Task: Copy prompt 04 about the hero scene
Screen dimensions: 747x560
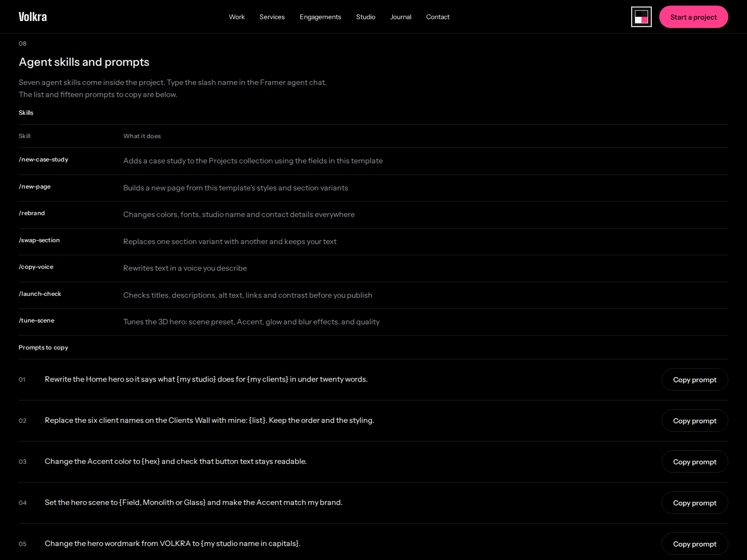Action: click(x=695, y=503)
